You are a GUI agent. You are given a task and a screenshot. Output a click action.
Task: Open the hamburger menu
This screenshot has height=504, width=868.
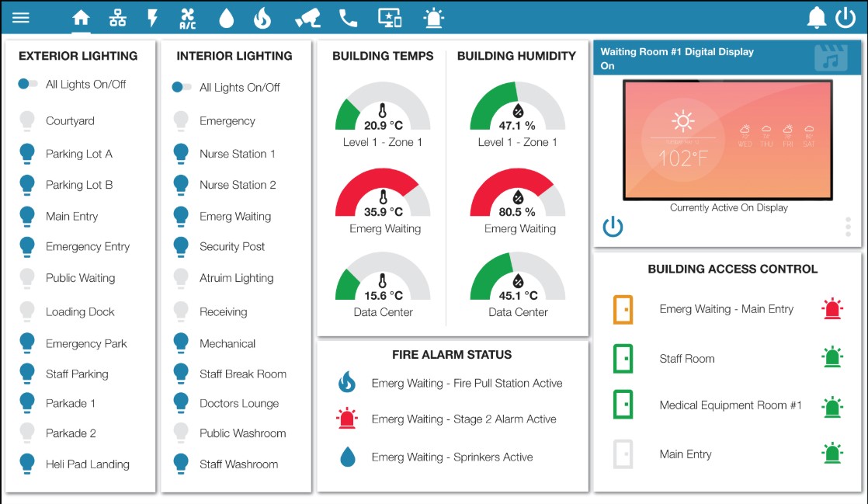[20, 16]
